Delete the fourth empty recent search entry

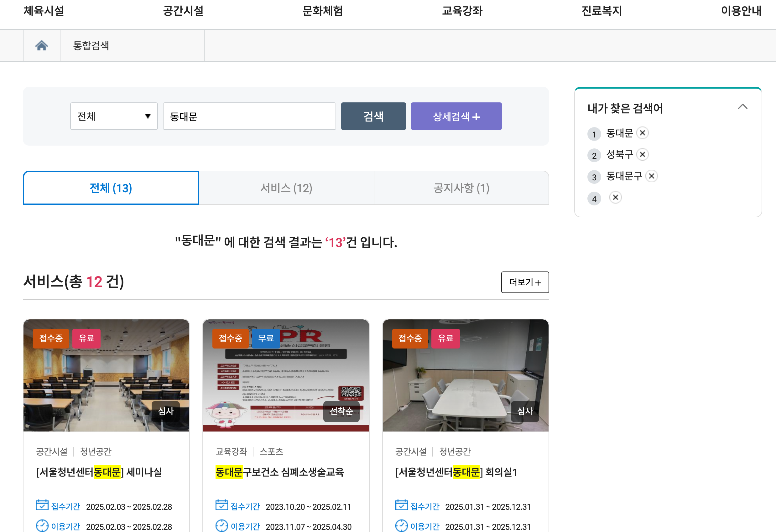point(615,197)
